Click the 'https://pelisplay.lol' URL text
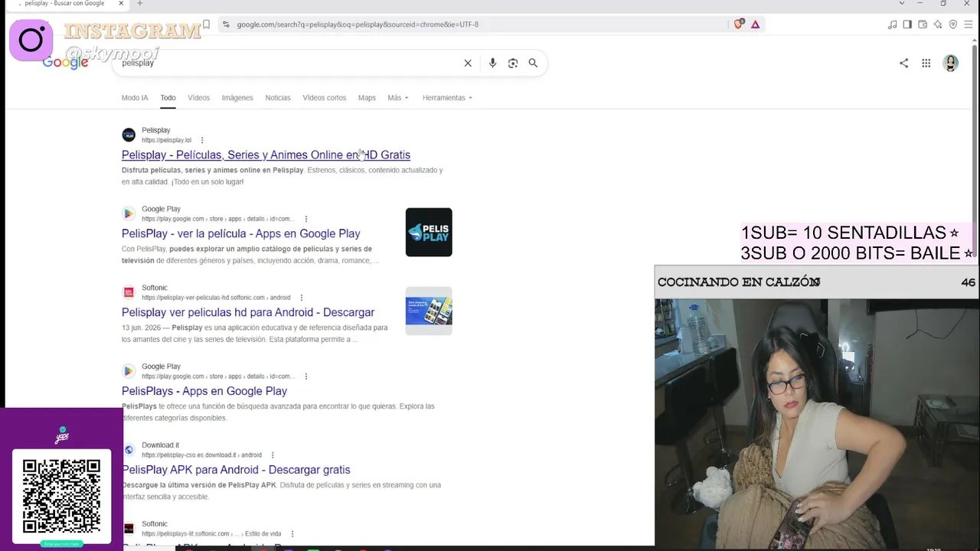This screenshot has height=551, width=980. click(x=166, y=140)
